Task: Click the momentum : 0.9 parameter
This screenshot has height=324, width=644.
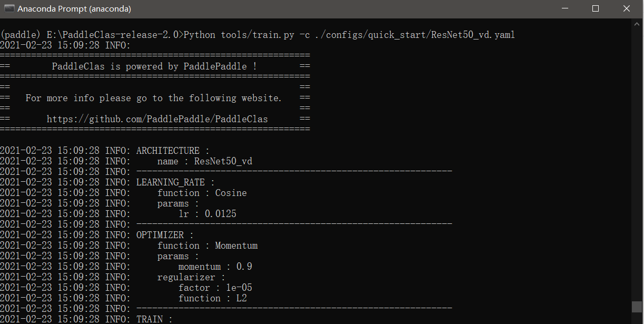Action: pos(215,266)
